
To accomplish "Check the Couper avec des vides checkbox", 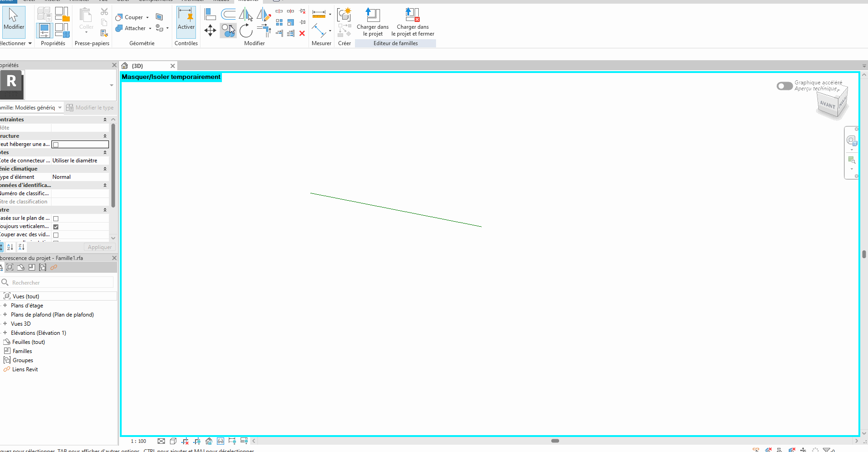I will pyautogui.click(x=56, y=235).
